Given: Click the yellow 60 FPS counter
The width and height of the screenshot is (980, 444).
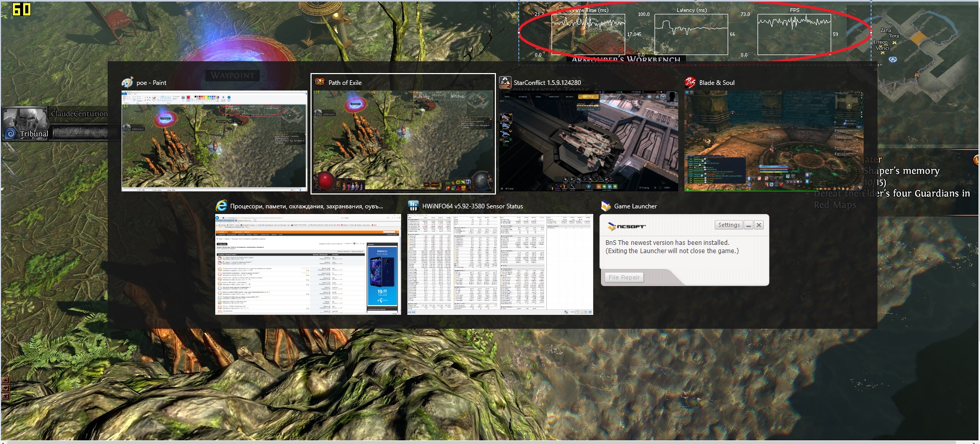Looking at the screenshot, I should click(x=21, y=9).
